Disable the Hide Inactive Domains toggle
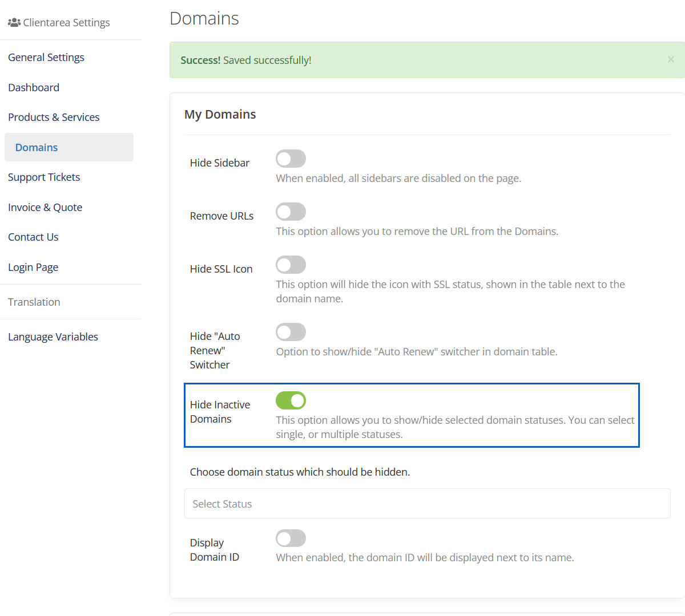Viewport: 685px width, 616px height. [291, 400]
